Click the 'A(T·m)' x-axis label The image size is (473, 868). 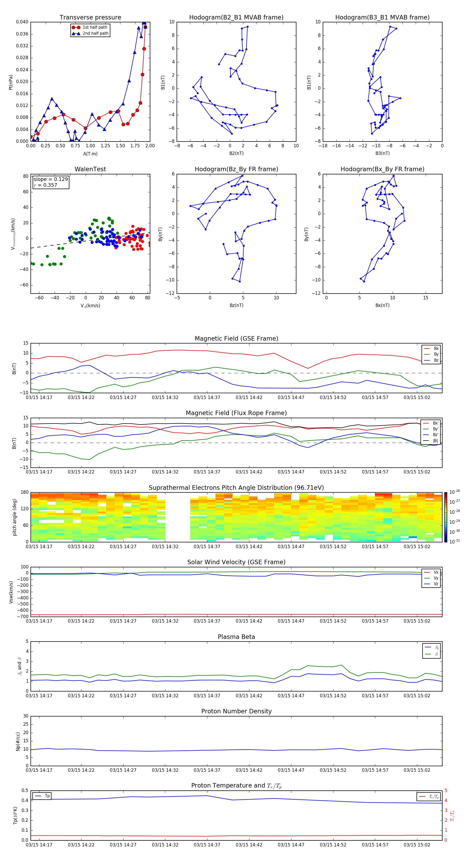(90, 154)
